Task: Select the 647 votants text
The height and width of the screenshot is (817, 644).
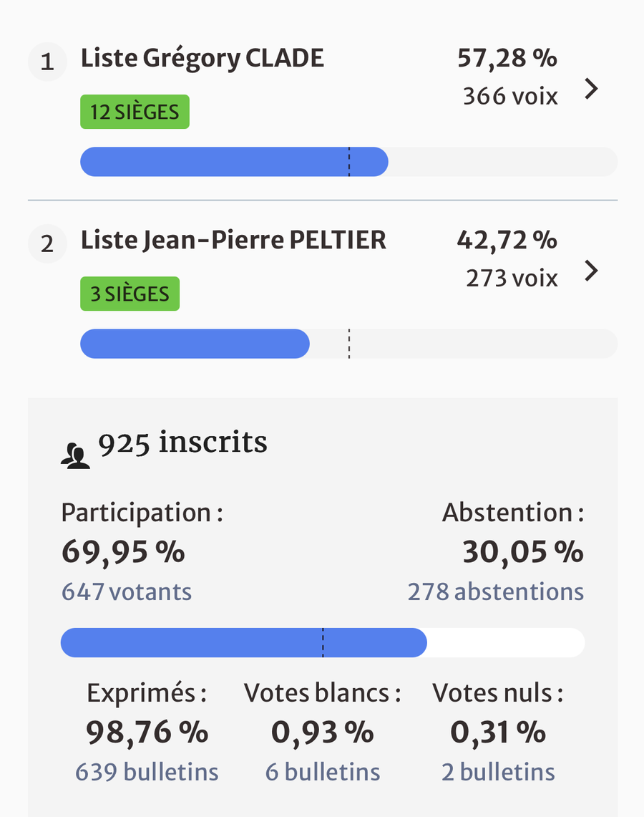Action: point(127,592)
